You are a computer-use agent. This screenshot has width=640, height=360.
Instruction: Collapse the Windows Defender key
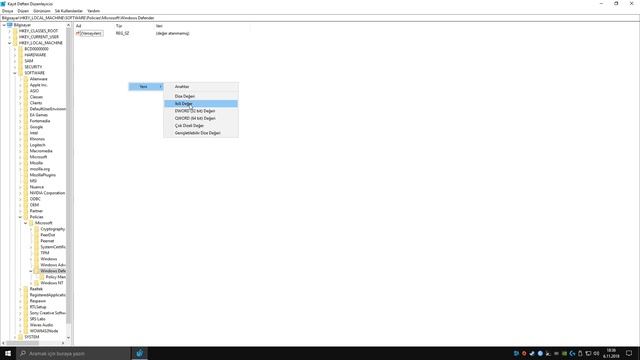(x=31, y=271)
